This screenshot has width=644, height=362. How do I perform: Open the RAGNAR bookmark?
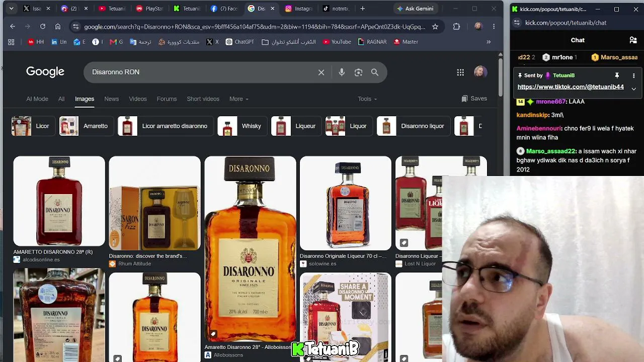pos(372,42)
